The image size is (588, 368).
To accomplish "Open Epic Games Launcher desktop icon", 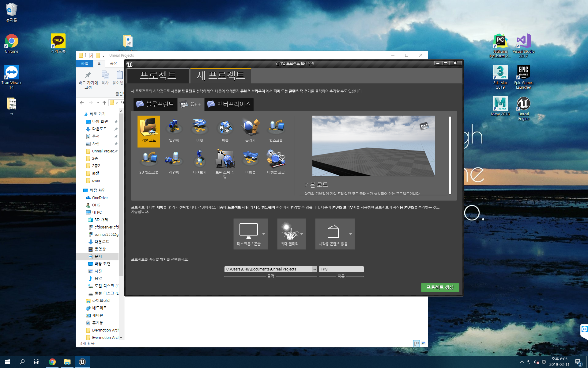I will (x=523, y=77).
